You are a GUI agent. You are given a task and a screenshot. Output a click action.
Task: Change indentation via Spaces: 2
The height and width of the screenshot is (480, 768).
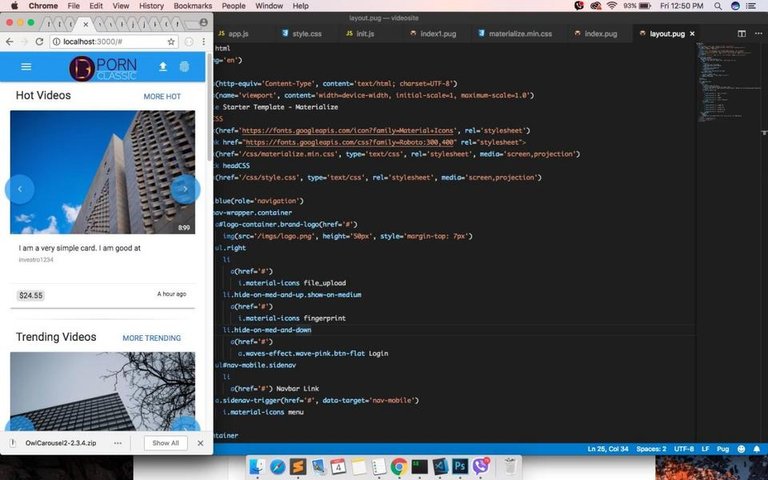coord(651,449)
